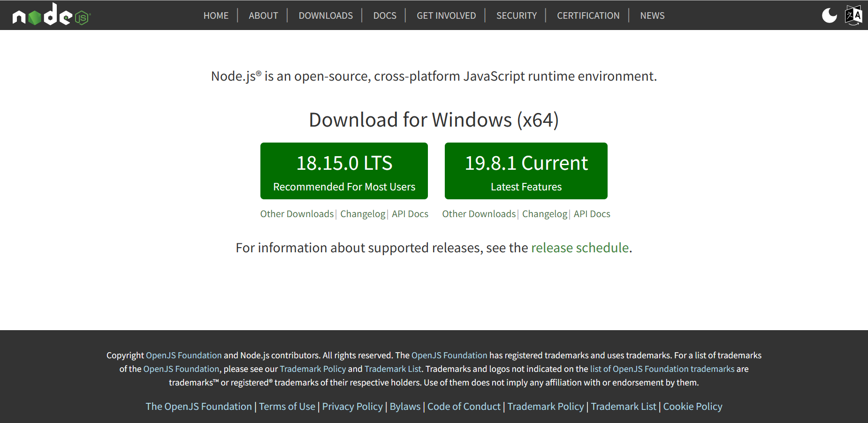Click the 'Download for Windows (x64)' heading

(434, 120)
